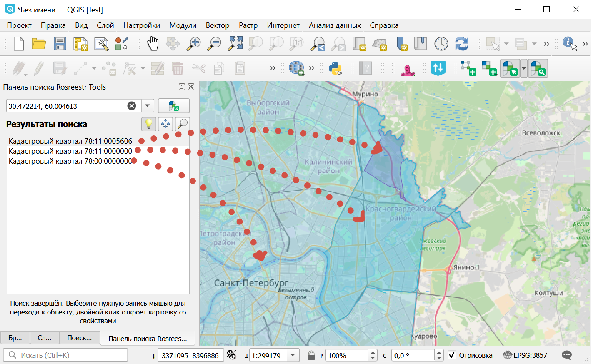Screen dimensions: 591x364
Task: Zoom to previous extent icon
Action: [318, 44]
